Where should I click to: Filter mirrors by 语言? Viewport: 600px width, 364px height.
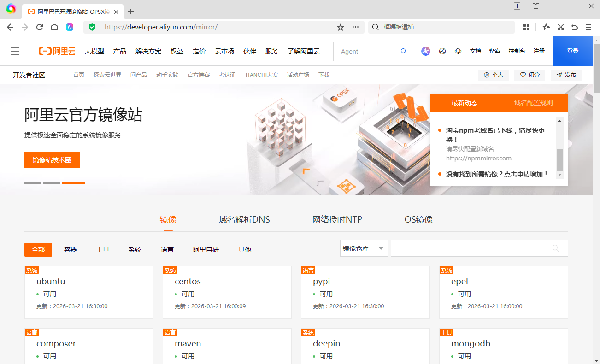(x=167, y=250)
